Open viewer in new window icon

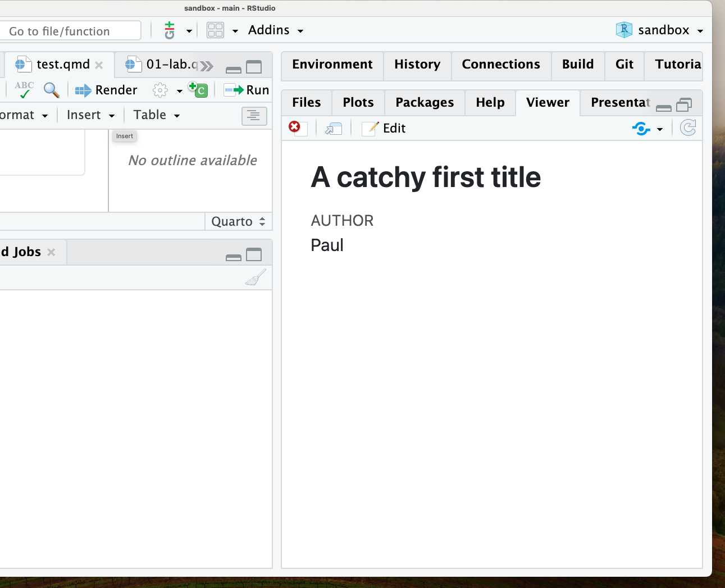coord(334,129)
